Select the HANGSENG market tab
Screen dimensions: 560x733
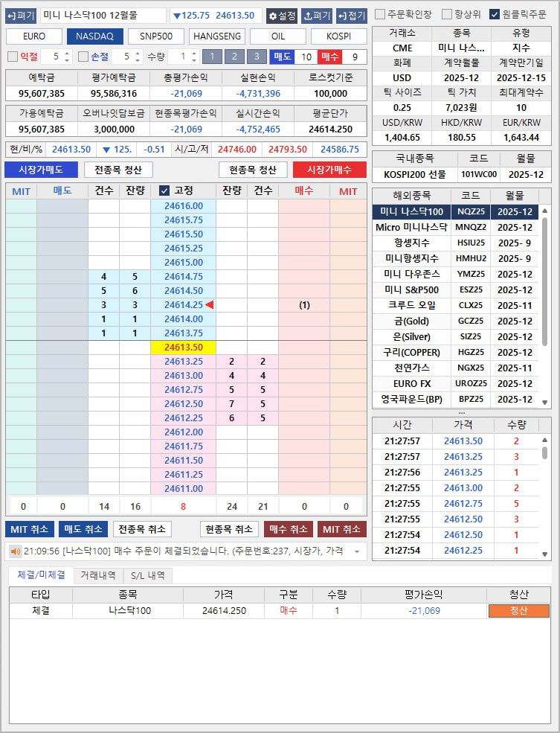click(217, 36)
